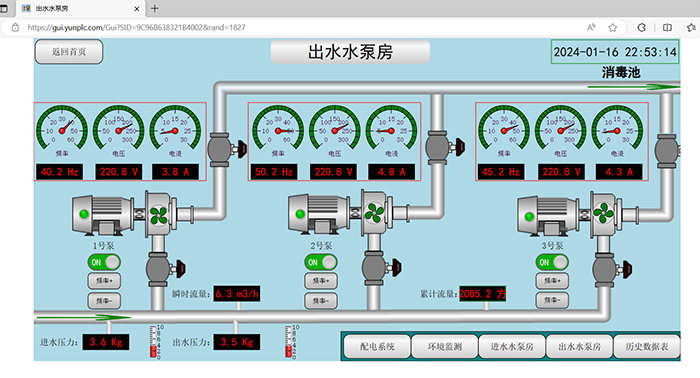Switch to 历史数据表 page
700x378 pixels.
647,346
